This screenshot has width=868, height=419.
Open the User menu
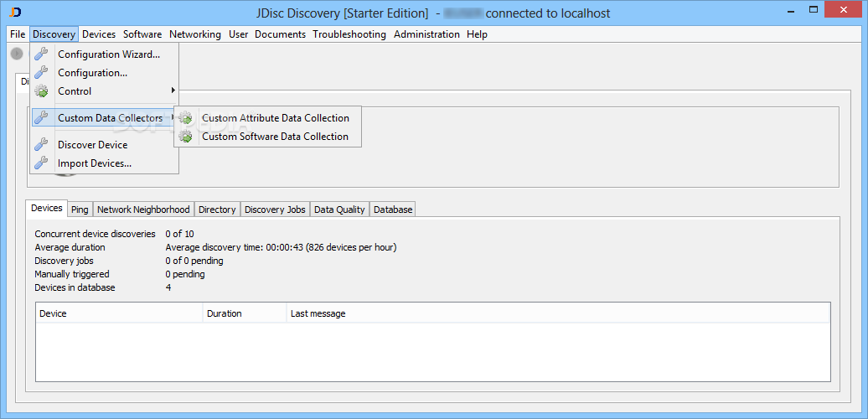coord(239,34)
